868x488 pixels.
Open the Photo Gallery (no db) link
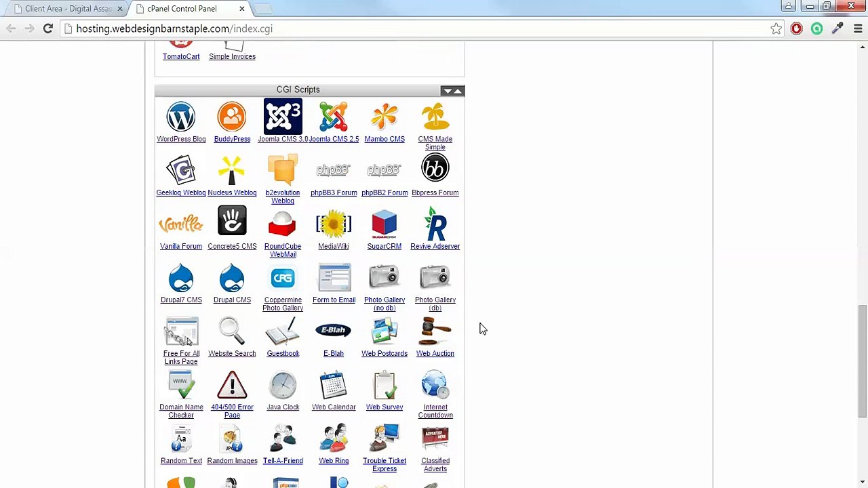pos(384,304)
